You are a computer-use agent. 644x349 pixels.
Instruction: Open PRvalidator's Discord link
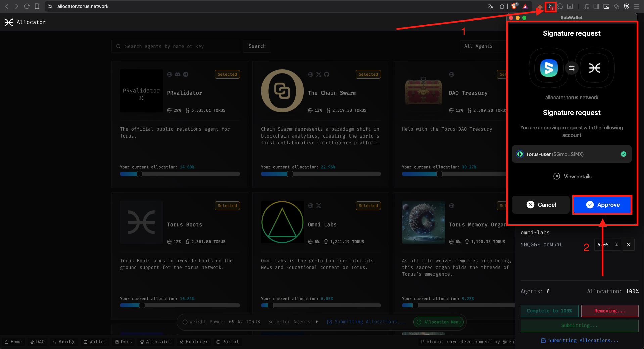178,74
